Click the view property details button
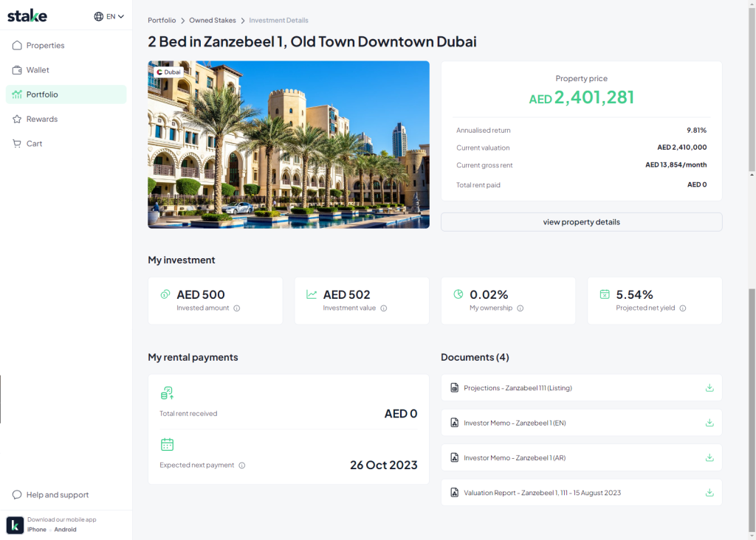Screen dimensions: 756x540 (x=582, y=222)
